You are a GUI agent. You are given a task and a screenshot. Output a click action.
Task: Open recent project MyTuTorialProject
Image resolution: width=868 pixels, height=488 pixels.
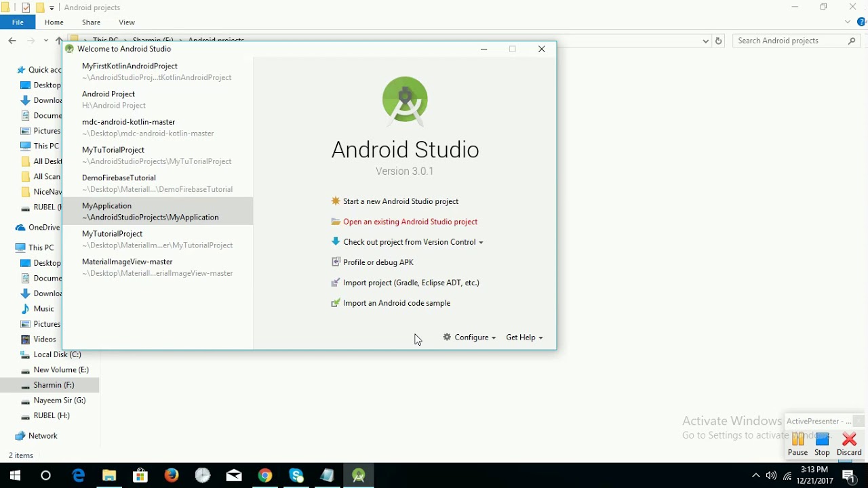click(157, 155)
